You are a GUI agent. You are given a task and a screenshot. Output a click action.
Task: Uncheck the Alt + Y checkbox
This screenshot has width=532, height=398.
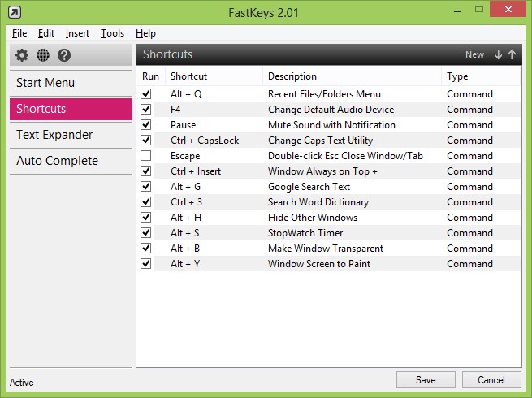tap(146, 264)
